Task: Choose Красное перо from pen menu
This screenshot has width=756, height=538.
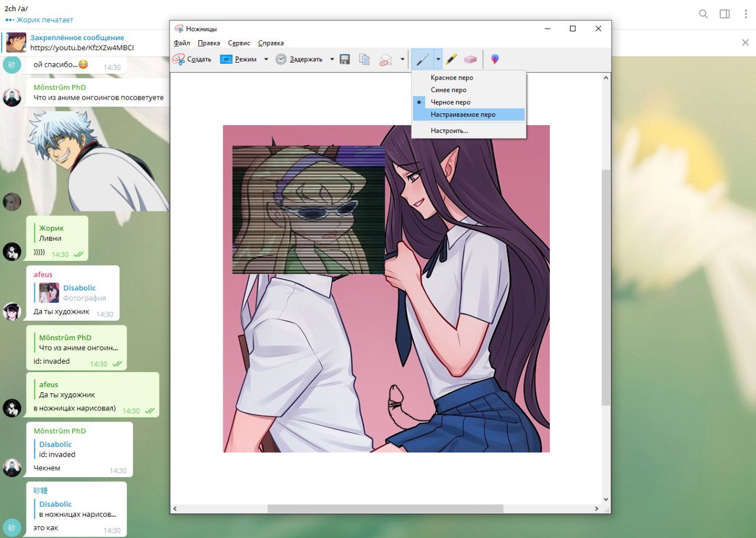Action: [468, 77]
